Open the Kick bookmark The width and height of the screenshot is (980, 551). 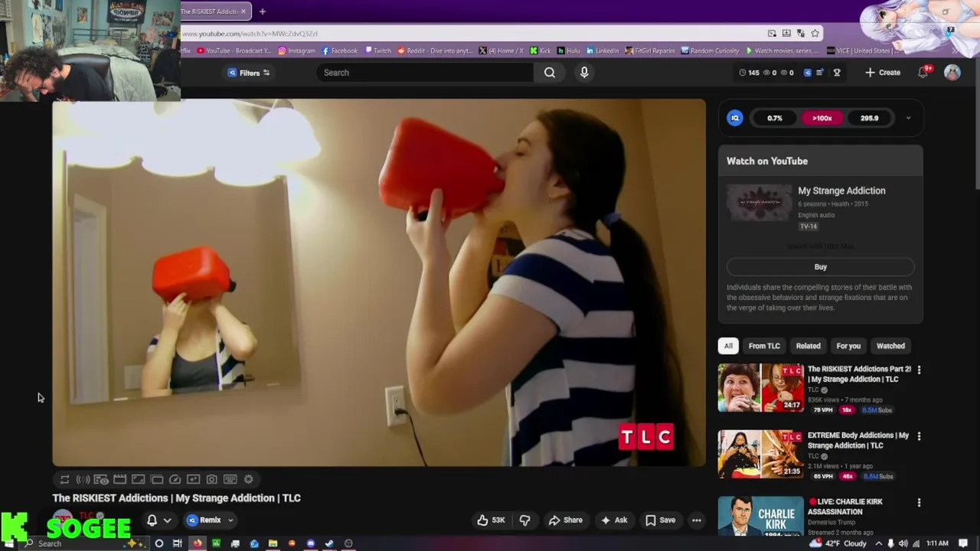click(x=541, y=51)
